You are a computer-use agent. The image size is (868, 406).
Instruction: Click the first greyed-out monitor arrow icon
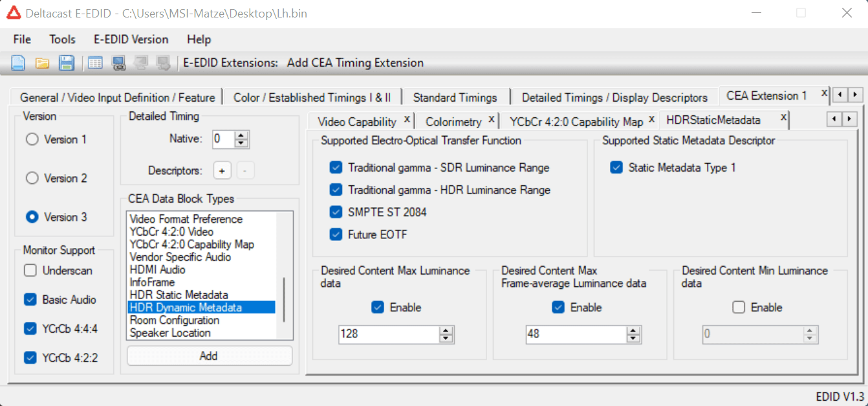tap(140, 63)
